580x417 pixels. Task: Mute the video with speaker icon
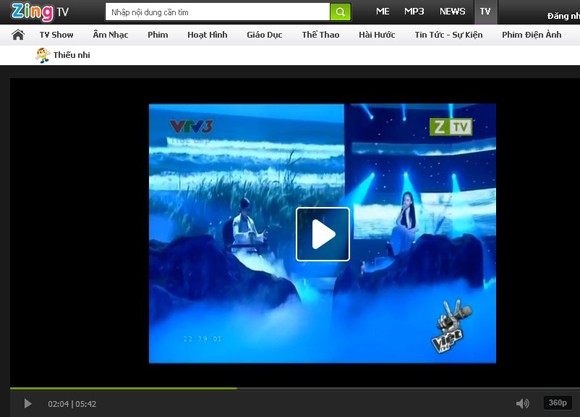coord(522,403)
